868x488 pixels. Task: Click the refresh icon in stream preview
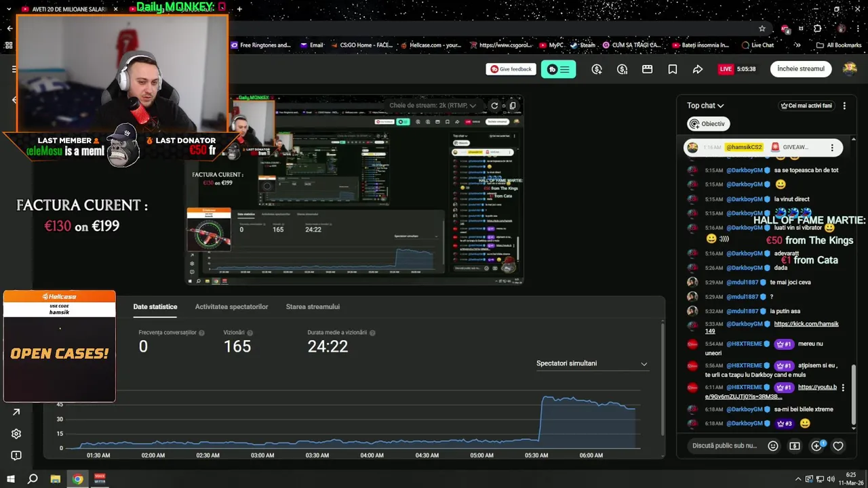click(494, 106)
